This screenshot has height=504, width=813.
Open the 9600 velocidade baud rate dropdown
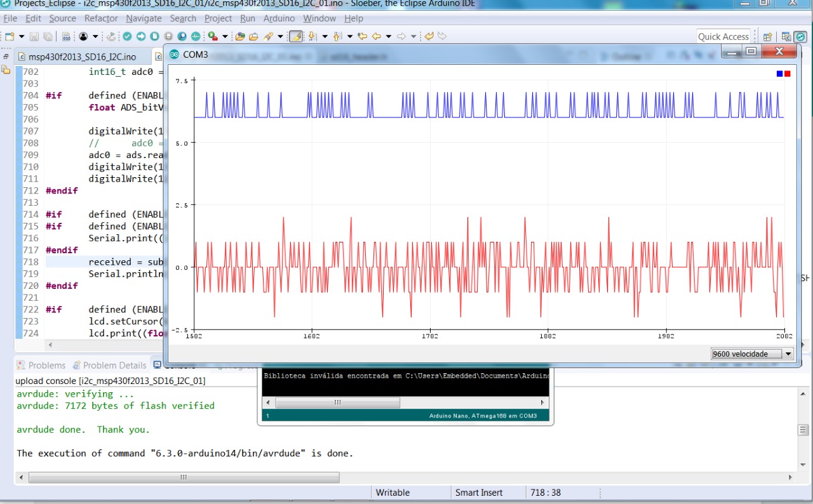tap(752, 354)
